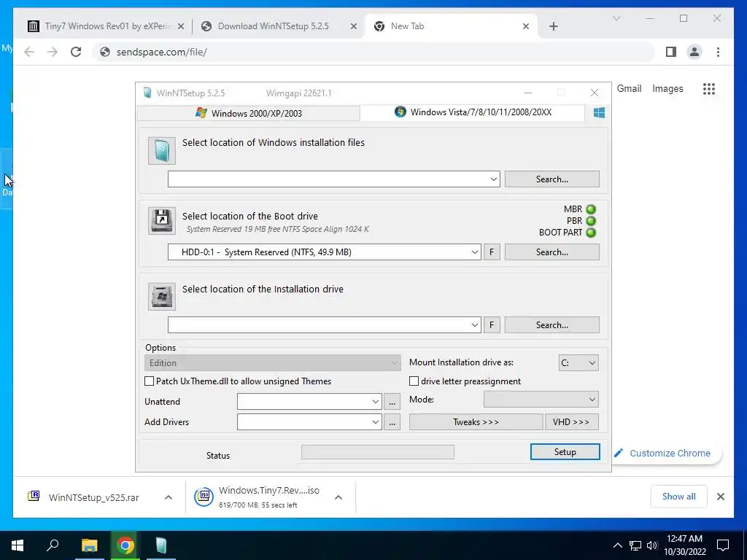Expand the installation files location dropdown

coord(494,179)
